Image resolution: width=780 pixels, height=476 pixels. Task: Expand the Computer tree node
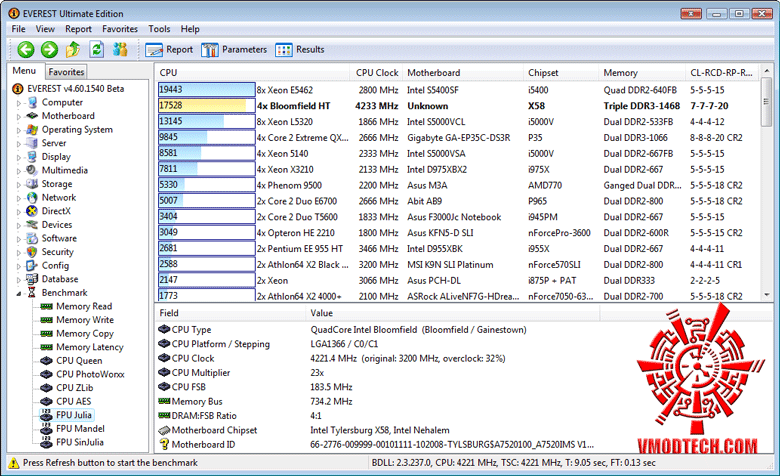click(18, 103)
